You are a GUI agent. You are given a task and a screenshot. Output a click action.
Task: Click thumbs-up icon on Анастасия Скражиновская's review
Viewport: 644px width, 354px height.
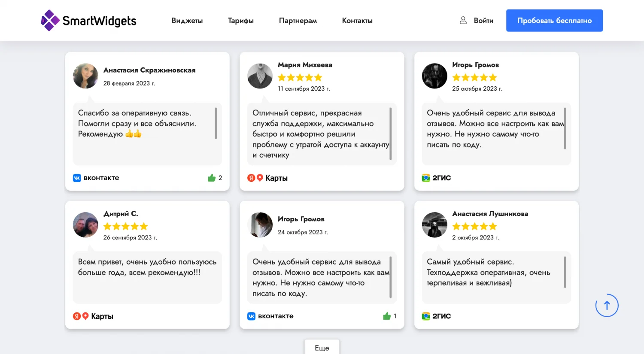point(212,178)
